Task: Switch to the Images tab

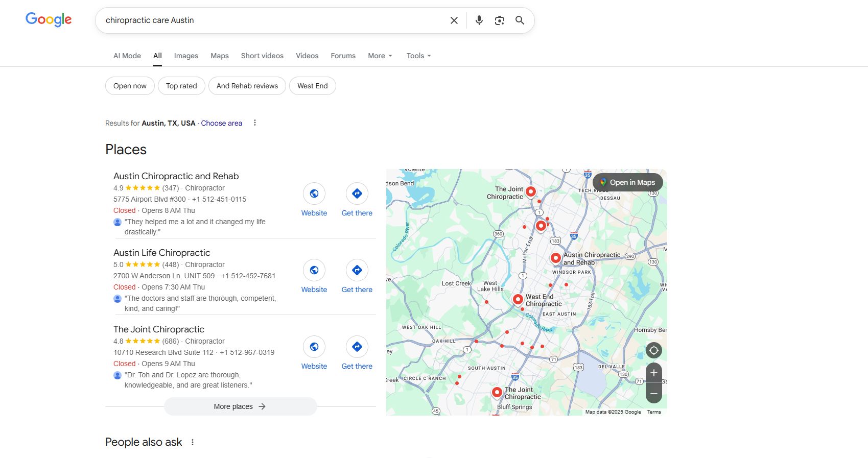Action: point(186,56)
